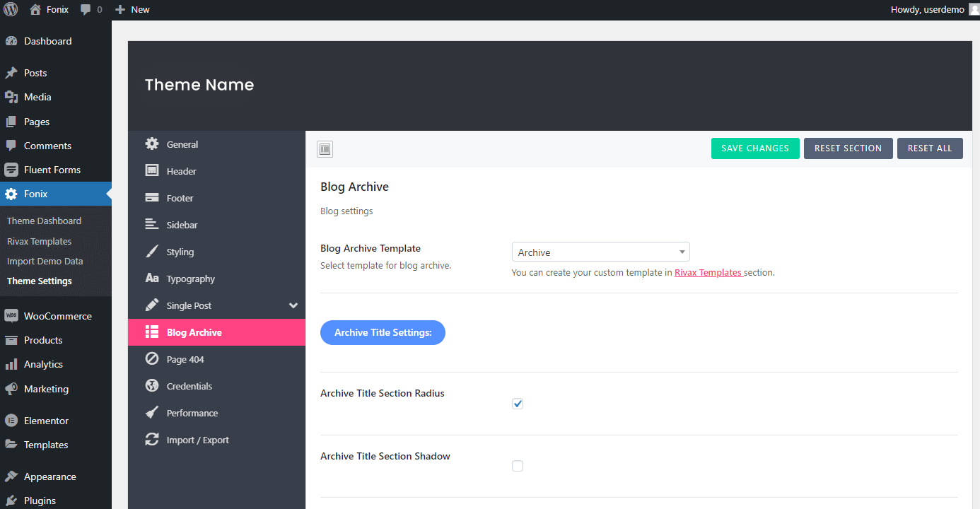Viewport: 980px width, 509px height.
Task: Select Theme Settings submenu item
Action: click(x=40, y=281)
